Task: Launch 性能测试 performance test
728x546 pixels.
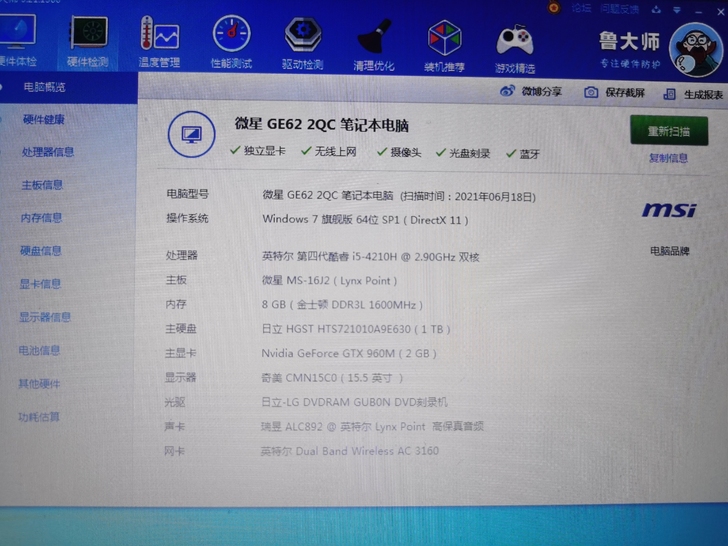Action: pyautogui.click(x=231, y=33)
